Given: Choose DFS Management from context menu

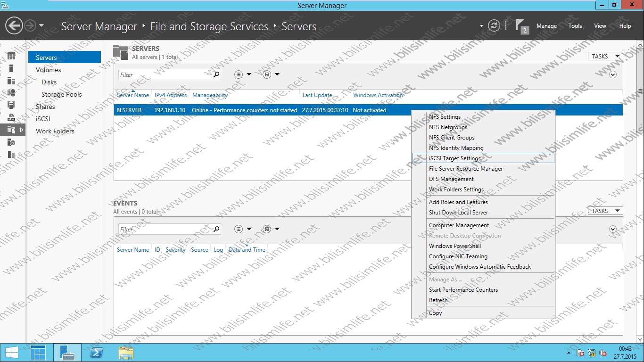Looking at the screenshot, I should [483, 179].
